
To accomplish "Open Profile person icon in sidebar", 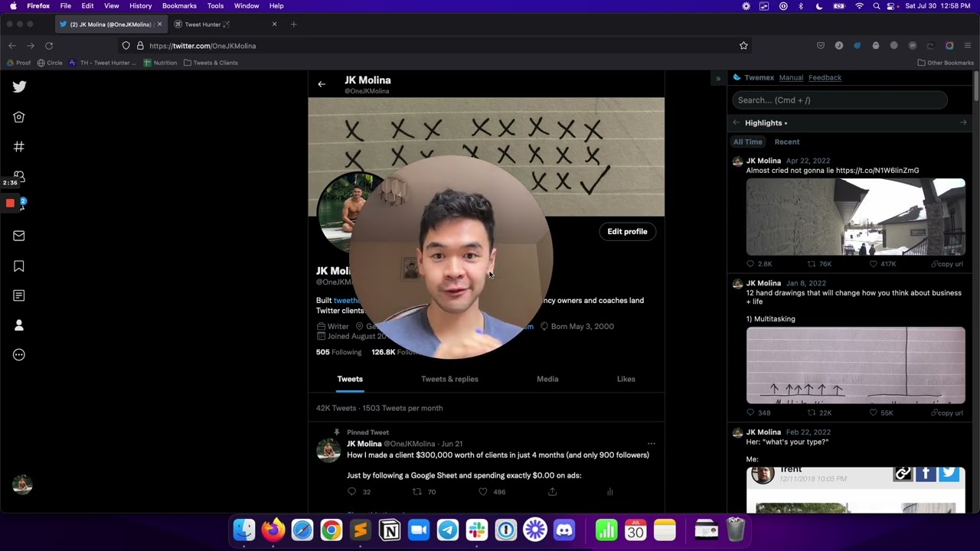I will (19, 325).
